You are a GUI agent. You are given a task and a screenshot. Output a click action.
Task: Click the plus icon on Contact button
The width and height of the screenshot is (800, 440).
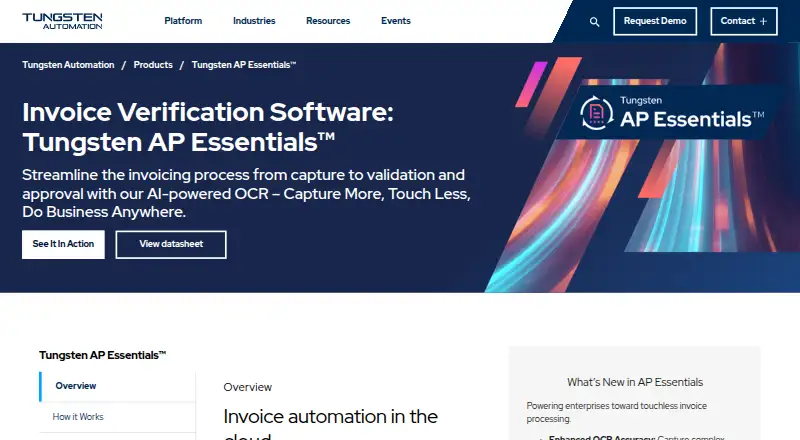tap(763, 21)
